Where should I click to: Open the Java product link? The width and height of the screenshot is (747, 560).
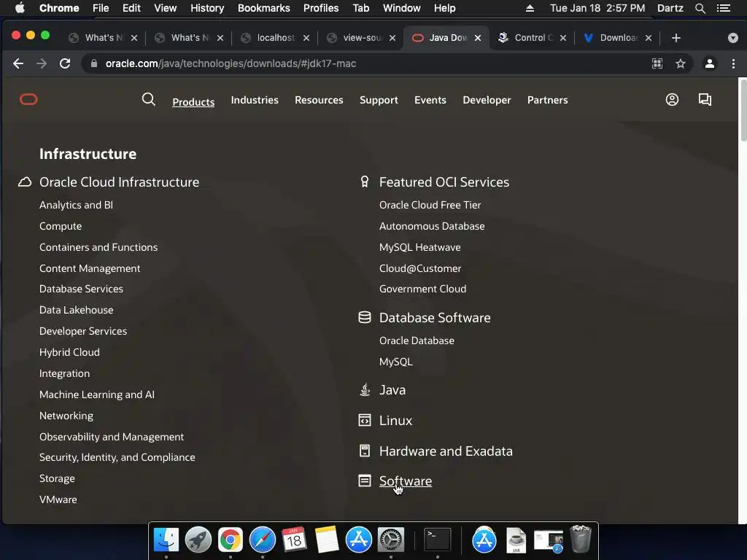[392, 390]
